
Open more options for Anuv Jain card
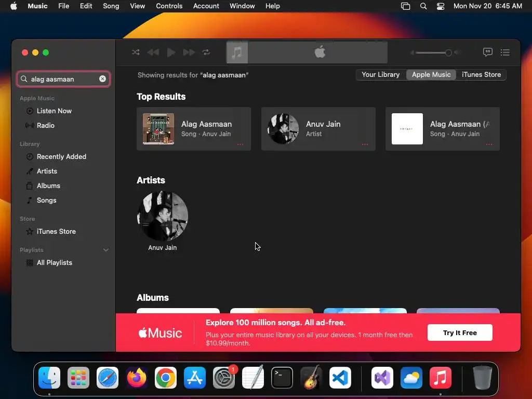point(365,144)
